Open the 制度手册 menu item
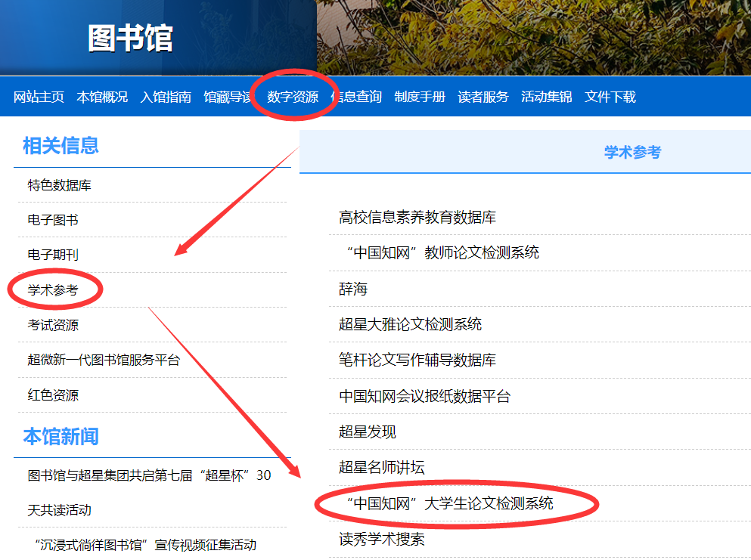 (420, 97)
